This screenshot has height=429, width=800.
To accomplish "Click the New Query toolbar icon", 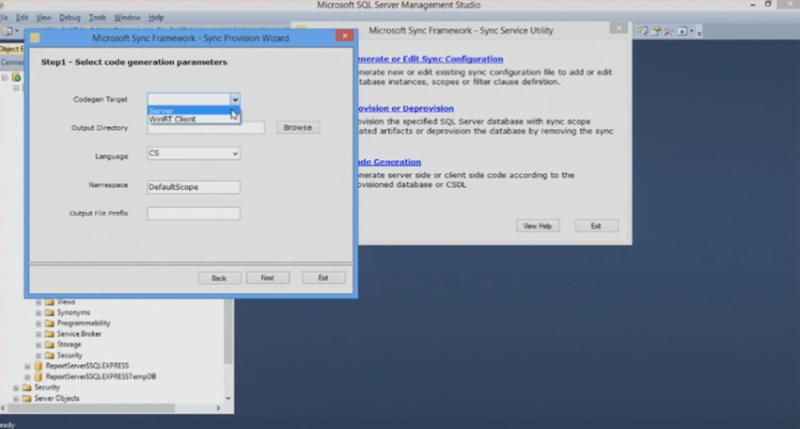I will [8, 31].
